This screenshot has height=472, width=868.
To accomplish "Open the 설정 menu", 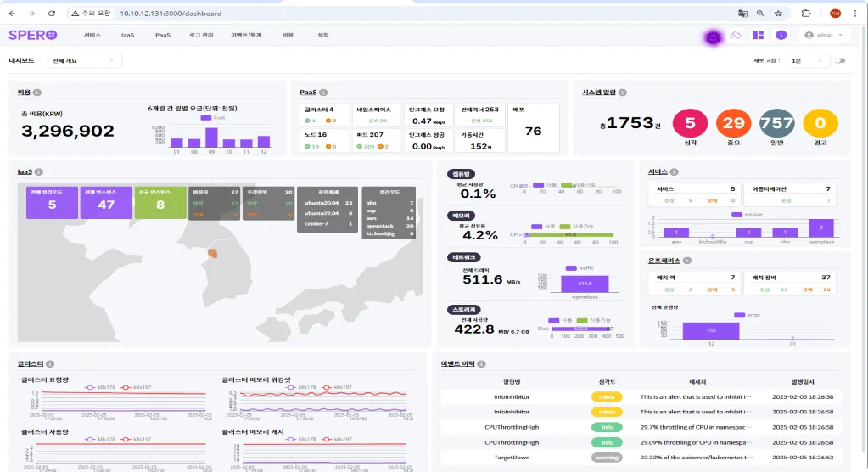I will point(323,35).
